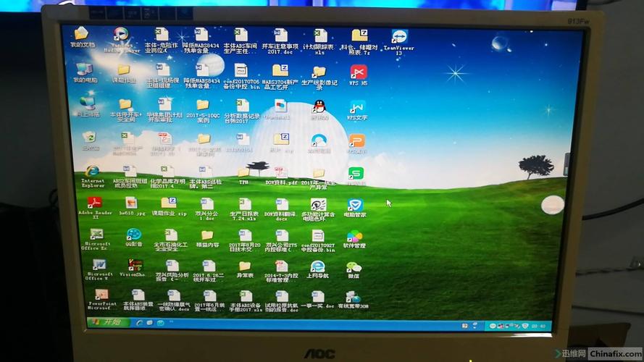Open the 生产线影像记录 folder shortcut
Image resolution: width=644 pixels, height=362 pixels.
319,72
